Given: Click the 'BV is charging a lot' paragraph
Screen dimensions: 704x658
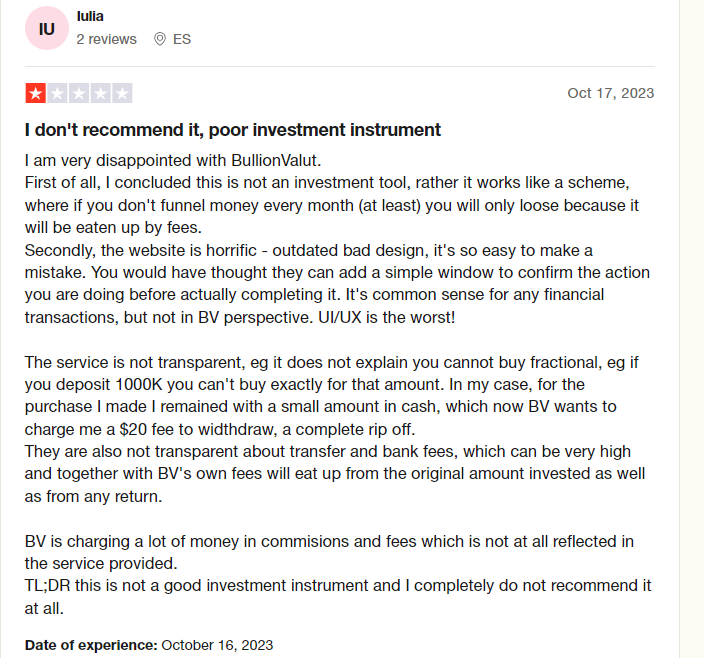Looking at the screenshot, I should click(x=329, y=552).
